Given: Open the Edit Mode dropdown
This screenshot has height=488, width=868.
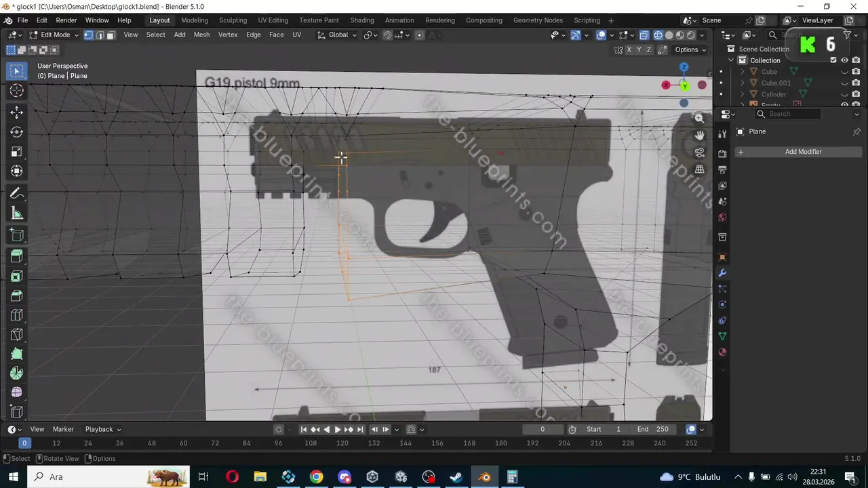Looking at the screenshot, I should [54, 35].
